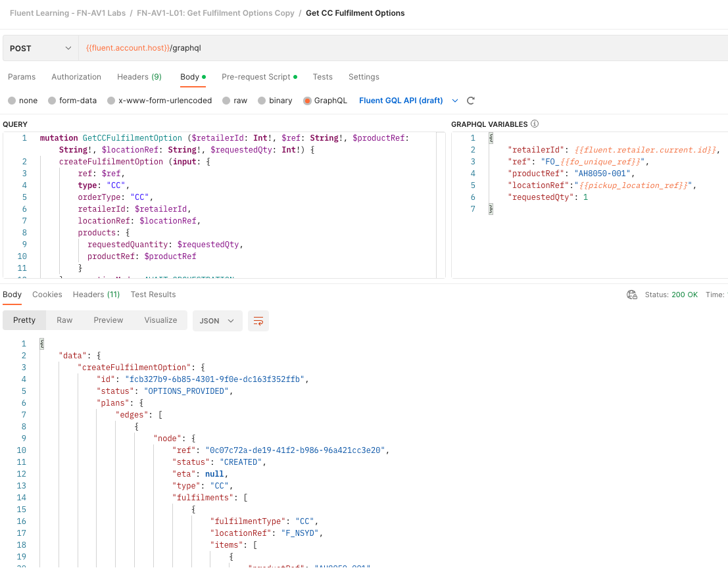The image size is (728, 572).
Task: Switch response view to Visualize
Action: (160, 320)
